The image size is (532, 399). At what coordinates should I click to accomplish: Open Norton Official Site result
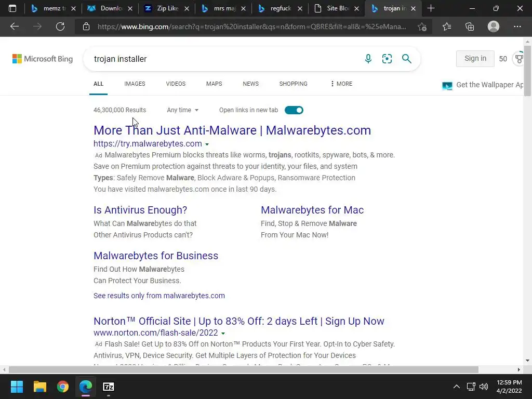point(239,321)
